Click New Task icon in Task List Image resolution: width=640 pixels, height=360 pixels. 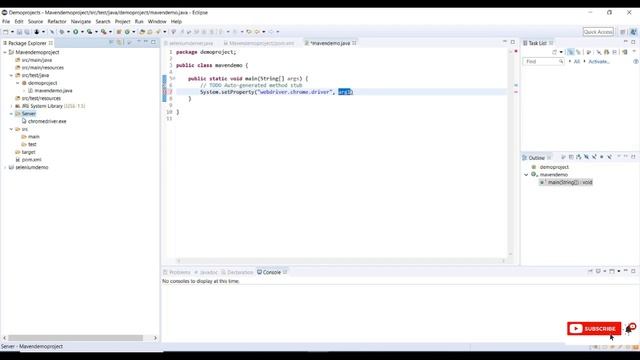(x=554, y=52)
